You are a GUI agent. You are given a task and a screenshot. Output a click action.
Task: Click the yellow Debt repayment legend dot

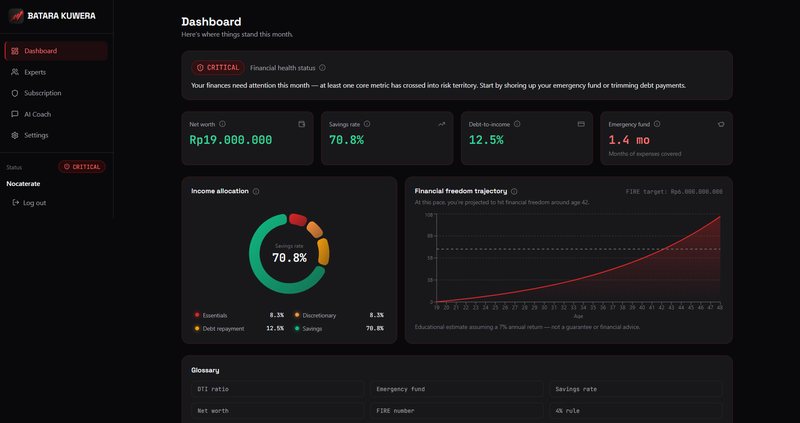click(197, 329)
